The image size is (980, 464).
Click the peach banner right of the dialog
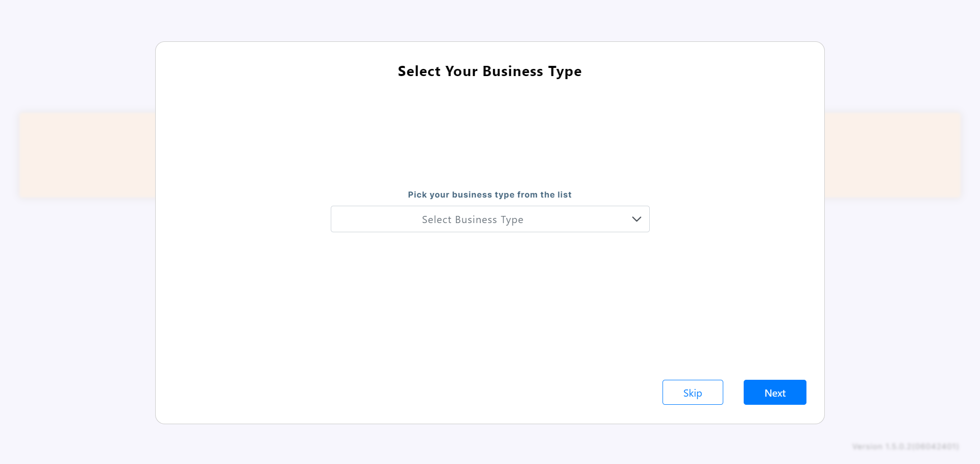[x=892, y=155]
